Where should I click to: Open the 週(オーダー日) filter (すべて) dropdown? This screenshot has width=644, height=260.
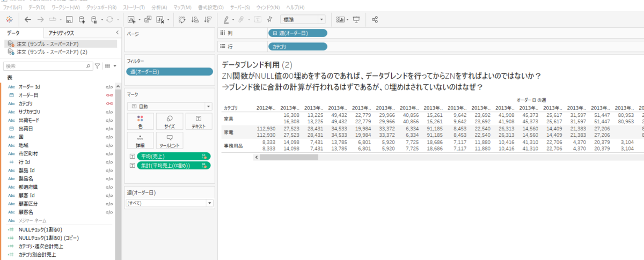170,203
